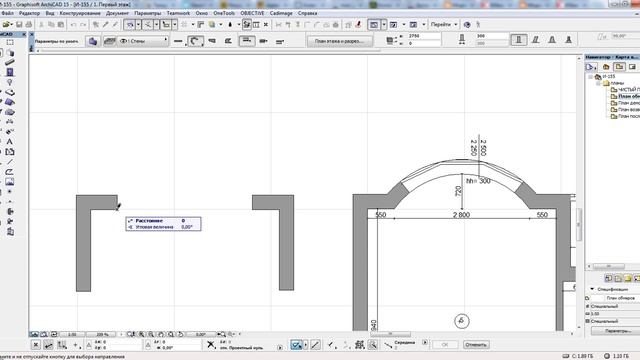Image resolution: width=640 pixels, height=360 pixels.
Task: Open the Teamwork menu
Action: [178, 13]
